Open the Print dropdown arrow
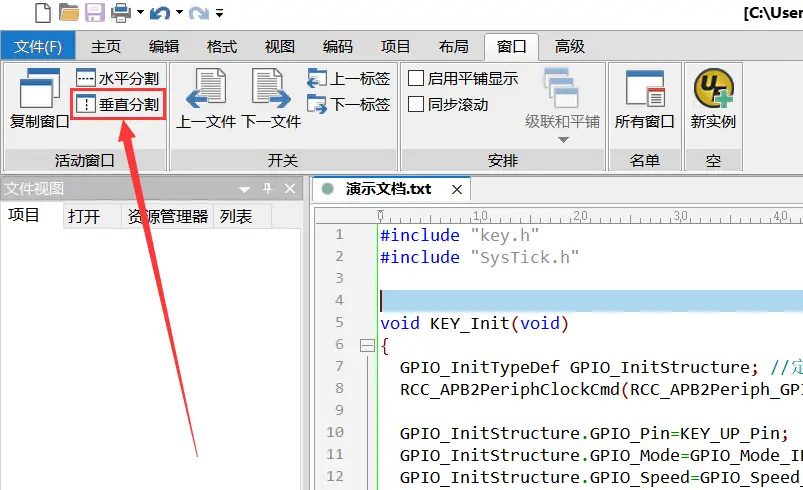 coord(140,12)
